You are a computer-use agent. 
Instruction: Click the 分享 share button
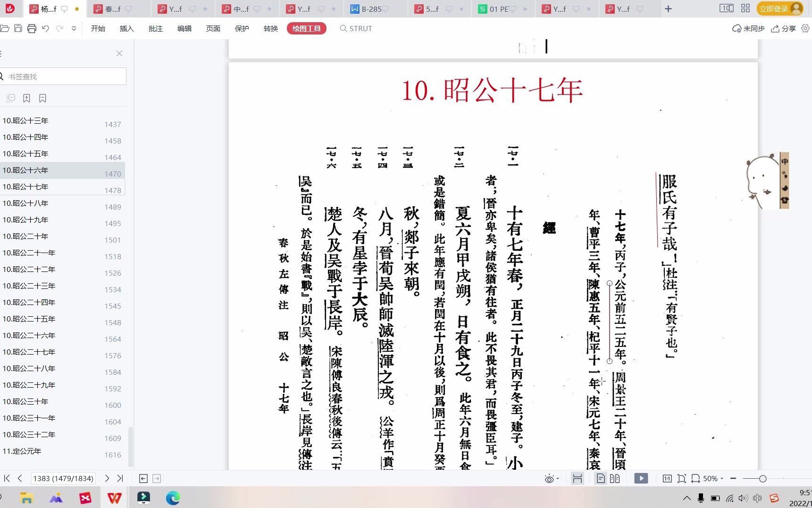[x=783, y=28]
